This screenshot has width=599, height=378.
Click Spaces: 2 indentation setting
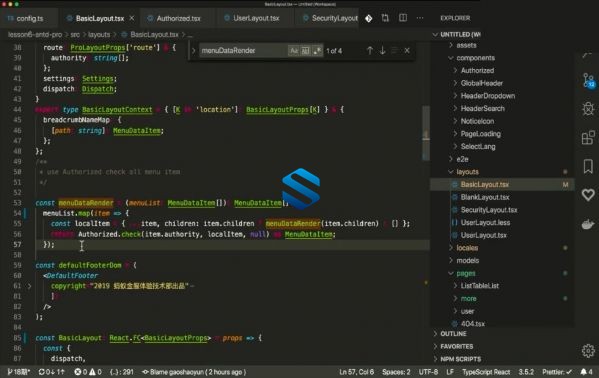(396, 372)
